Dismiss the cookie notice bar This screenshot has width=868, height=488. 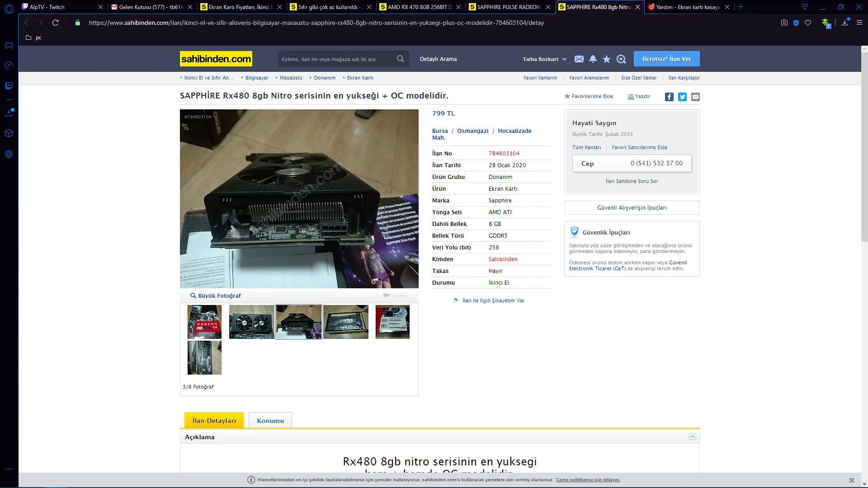[x=851, y=480]
